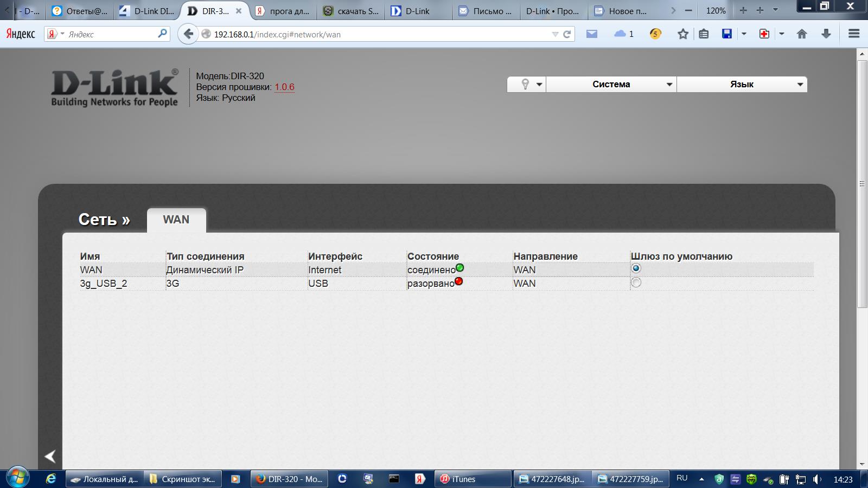Reset the 120% zoom level

coord(716,10)
